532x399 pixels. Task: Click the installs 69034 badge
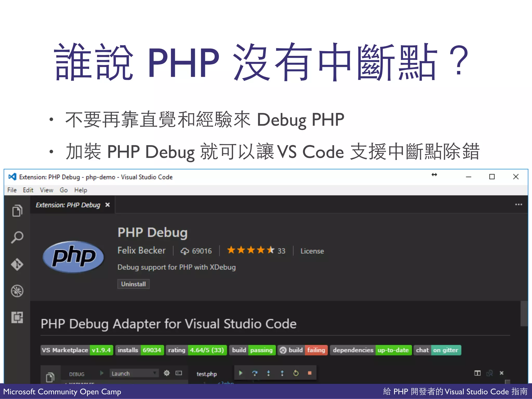pos(140,350)
